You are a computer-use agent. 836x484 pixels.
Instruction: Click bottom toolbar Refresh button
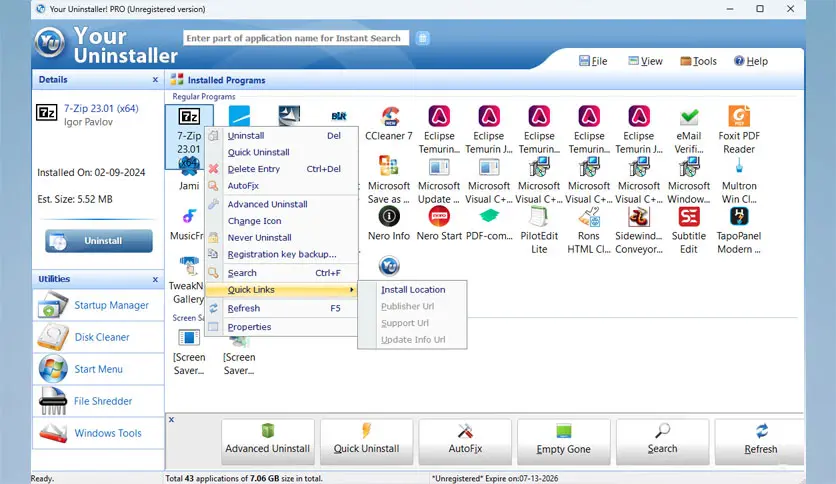(760, 441)
